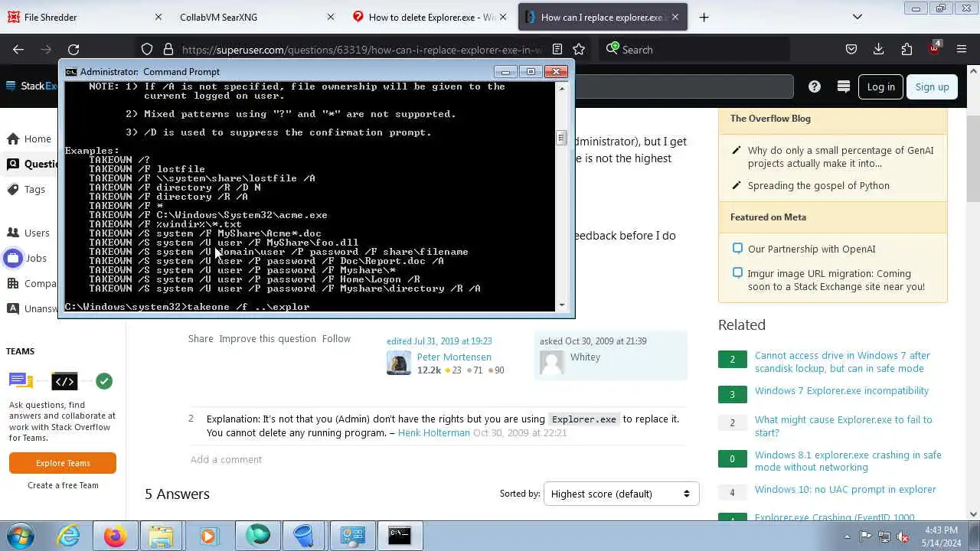Bookmark this page with the star icon
Screen dimensions: 980x551
[579, 49]
